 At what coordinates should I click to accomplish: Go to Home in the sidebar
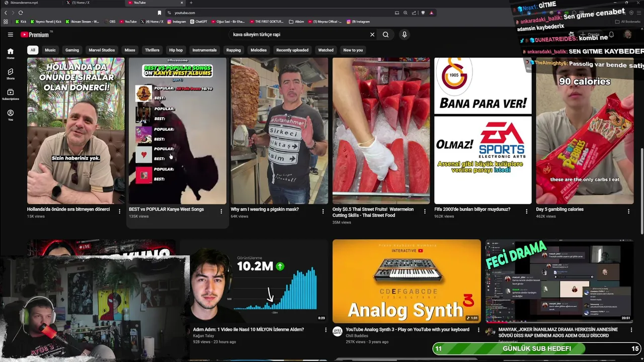(x=10, y=53)
